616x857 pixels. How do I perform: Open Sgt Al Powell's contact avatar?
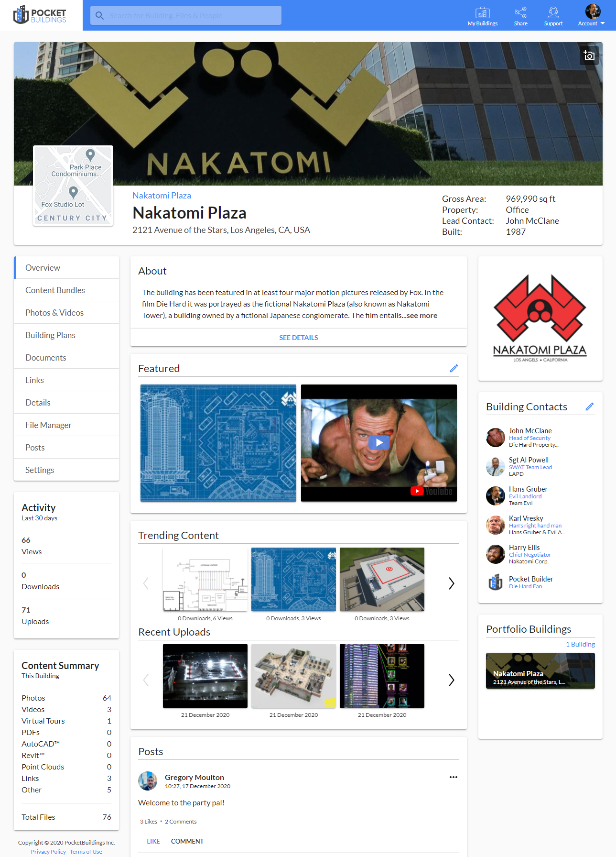point(496,467)
